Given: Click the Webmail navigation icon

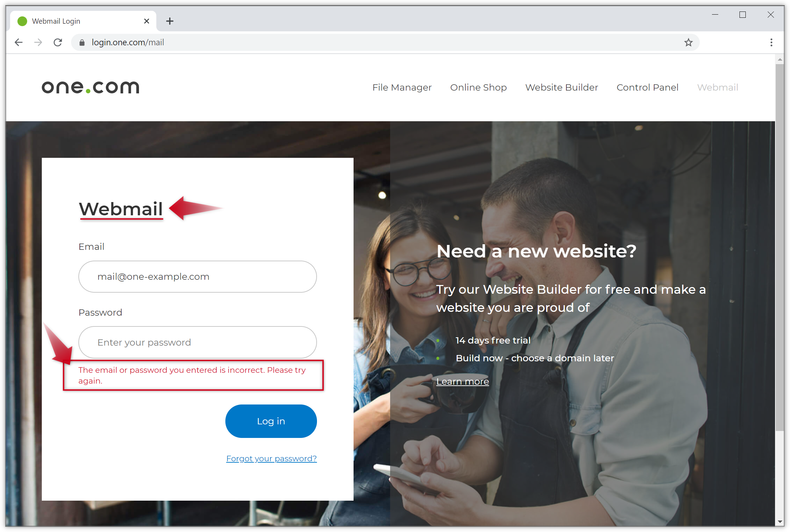Looking at the screenshot, I should click(x=718, y=87).
